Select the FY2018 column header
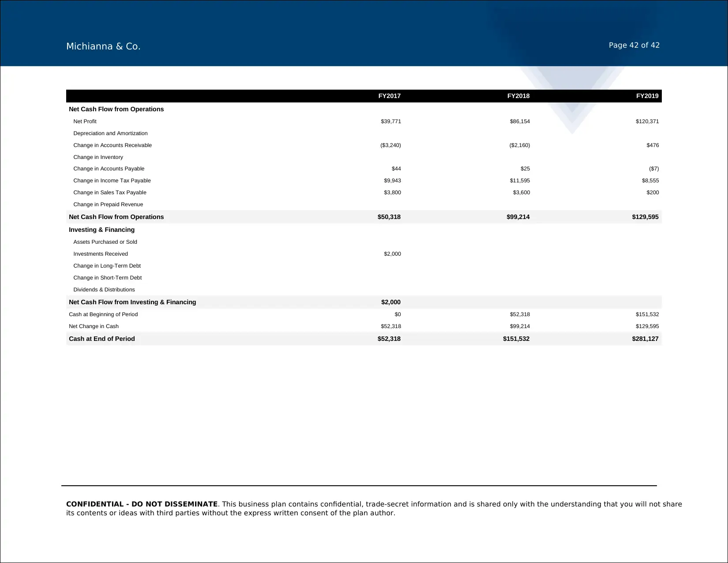This screenshot has width=728, height=563. [518, 96]
